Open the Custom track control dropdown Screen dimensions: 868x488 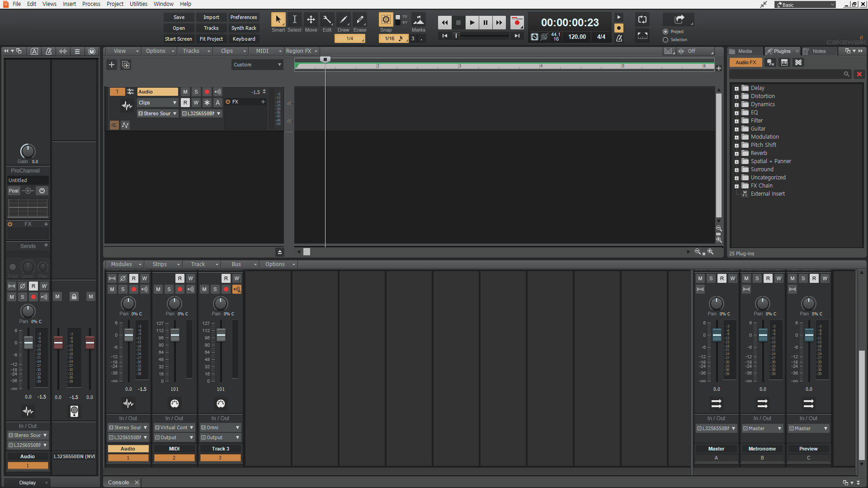(257, 65)
